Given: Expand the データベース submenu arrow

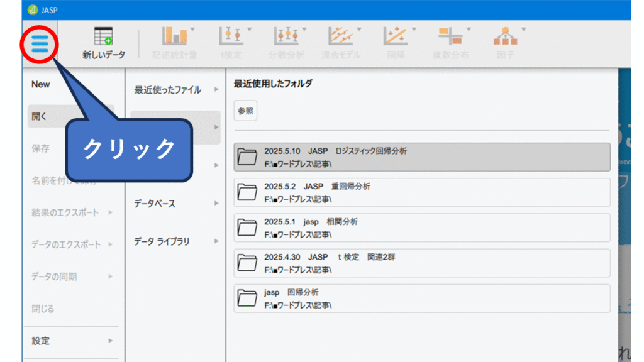Looking at the screenshot, I should tap(216, 203).
